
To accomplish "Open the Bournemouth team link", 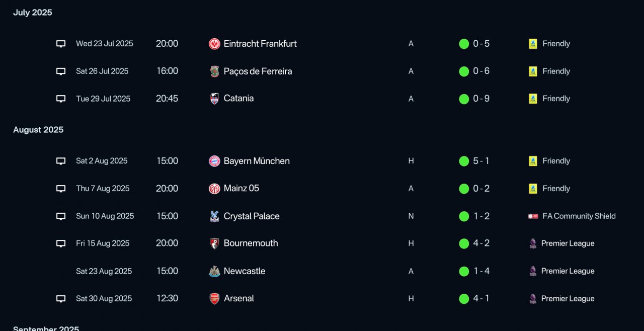I will [251, 243].
